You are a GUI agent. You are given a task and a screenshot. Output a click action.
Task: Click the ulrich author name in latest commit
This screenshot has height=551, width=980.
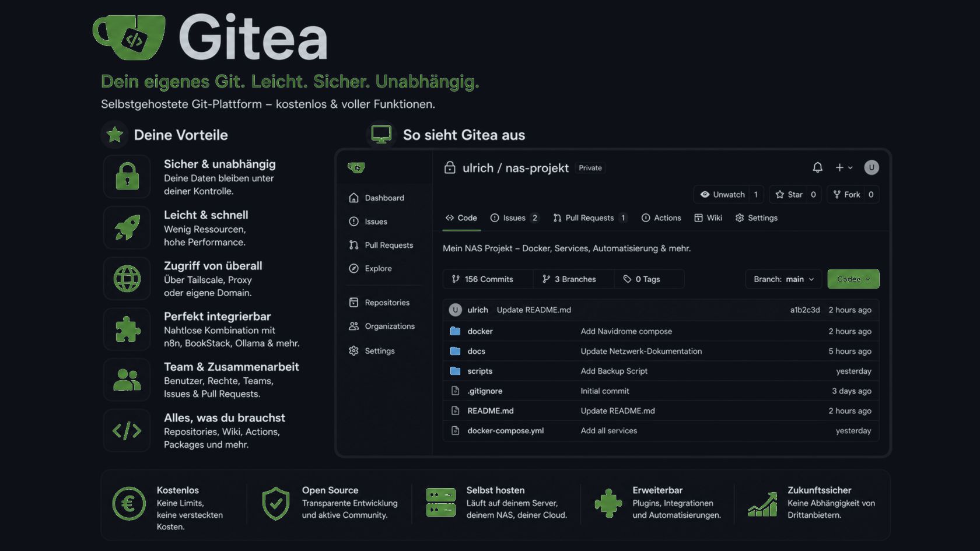[478, 310]
